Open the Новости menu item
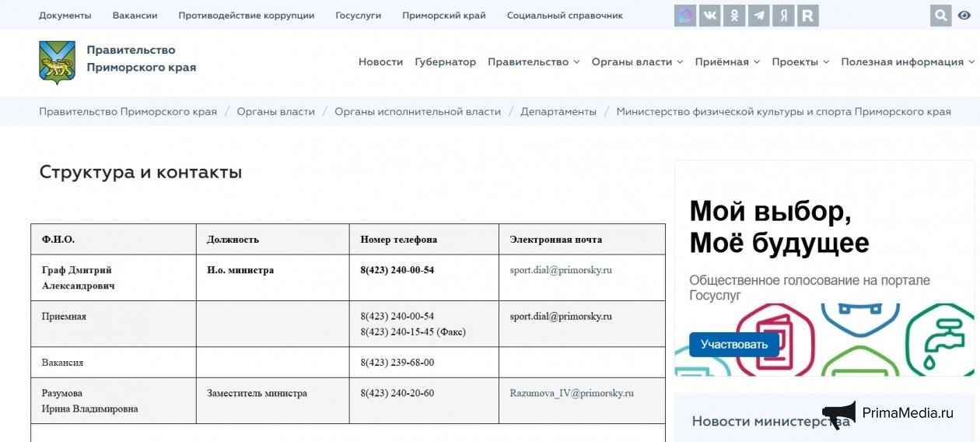The width and height of the screenshot is (980, 442). [x=380, y=62]
